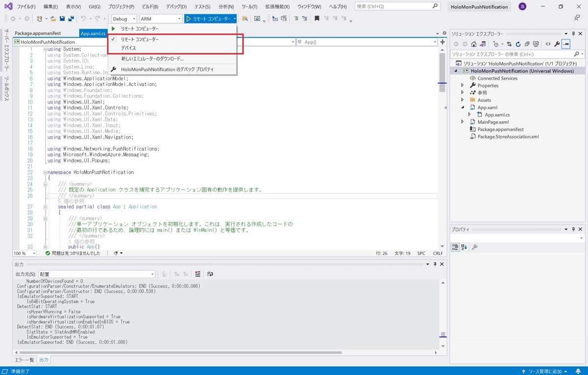The height and width of the screenshot is (375, 588).
Task: Select Connected Services in Solution Explorer
Action: click(x=497, y=78)
